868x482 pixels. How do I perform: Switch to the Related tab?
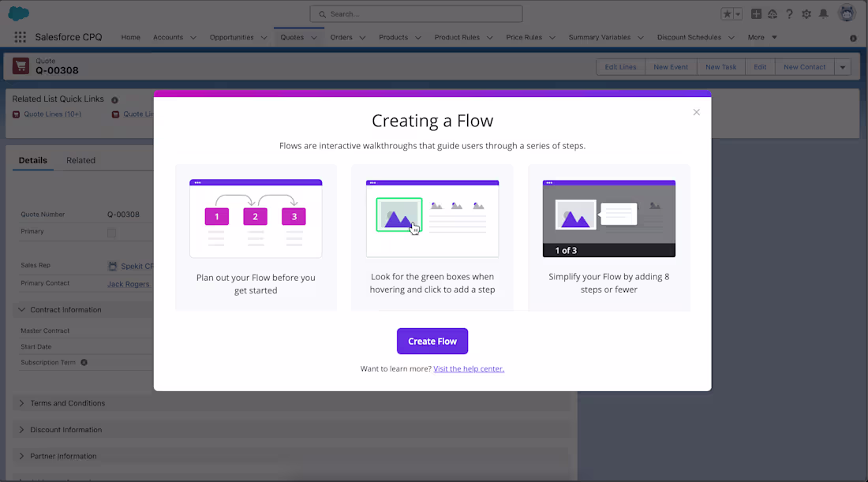pos(80,160)
